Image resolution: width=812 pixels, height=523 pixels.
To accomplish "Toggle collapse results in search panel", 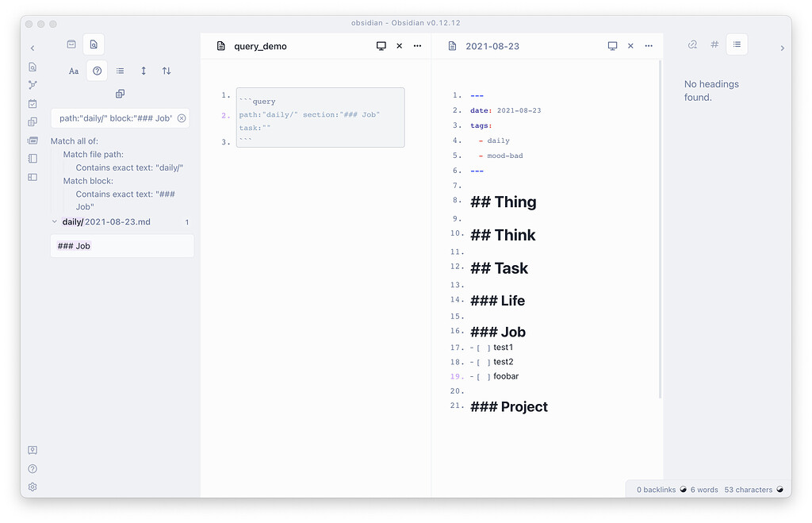I will tap(120, 71).
